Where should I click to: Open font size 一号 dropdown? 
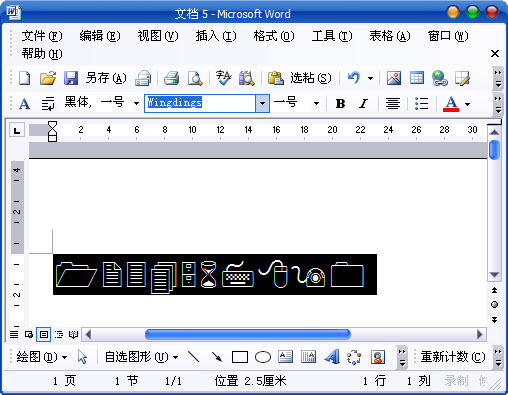[x=316, y=103]
